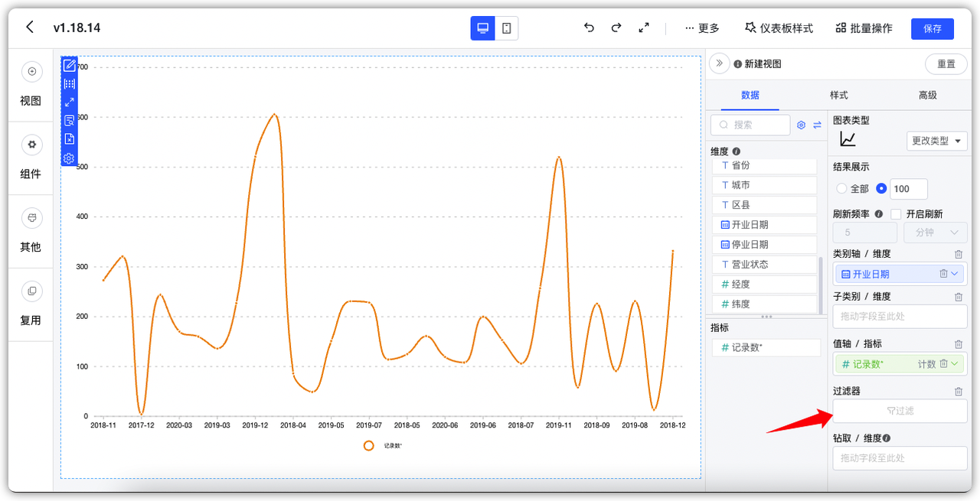
Task: Open 批量操作 panel
Action: (864, 28)
